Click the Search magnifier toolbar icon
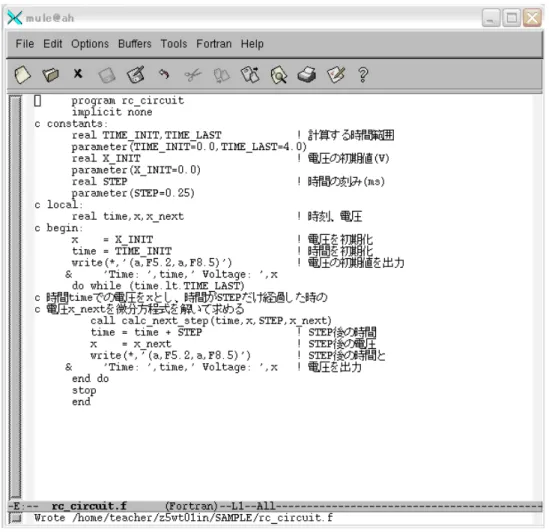Image resolution: width=549 pixels, height=532 pixels. pos(279,75)
